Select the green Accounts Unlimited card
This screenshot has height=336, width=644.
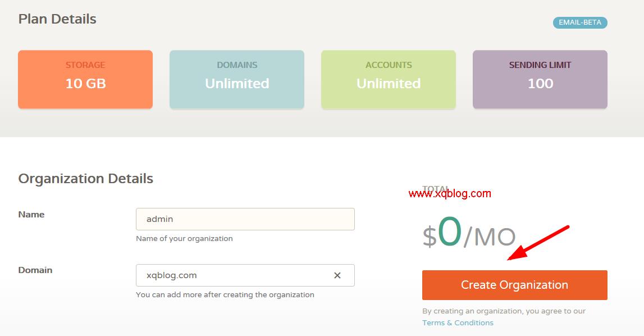click(389, 79)
